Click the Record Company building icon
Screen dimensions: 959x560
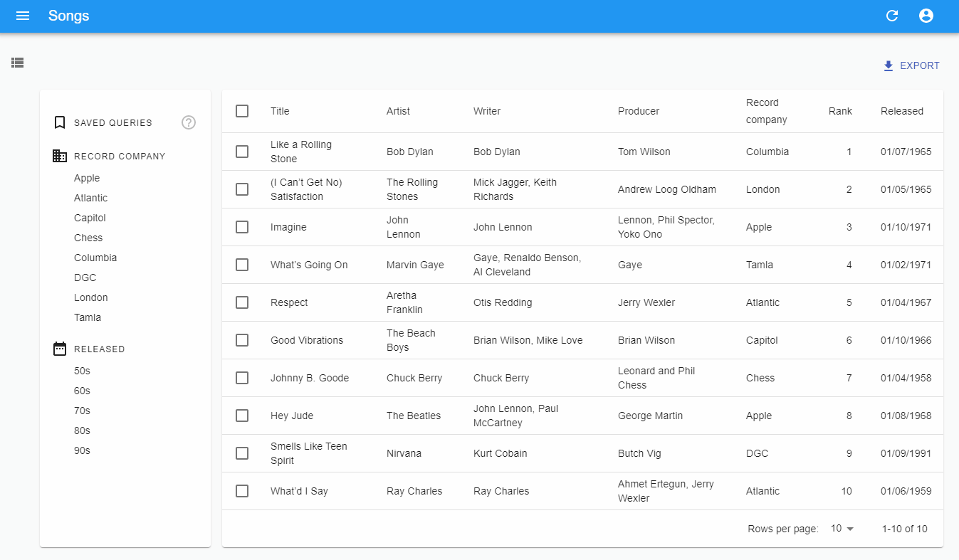[x=60, y=155]
